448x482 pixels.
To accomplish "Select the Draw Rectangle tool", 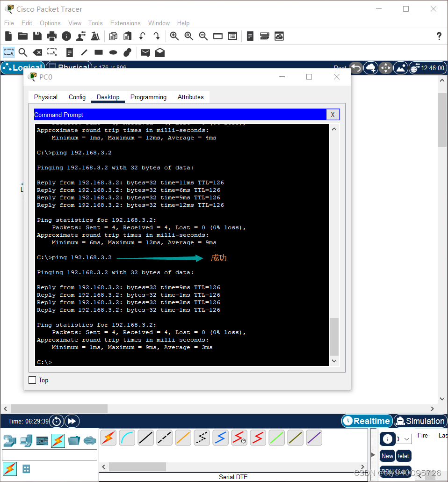I will click(x=99, y=52).
